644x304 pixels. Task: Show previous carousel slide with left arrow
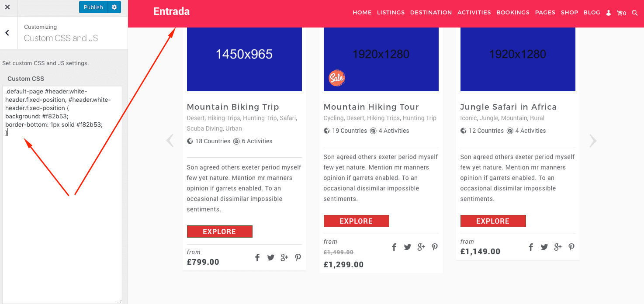coord(170,141)
